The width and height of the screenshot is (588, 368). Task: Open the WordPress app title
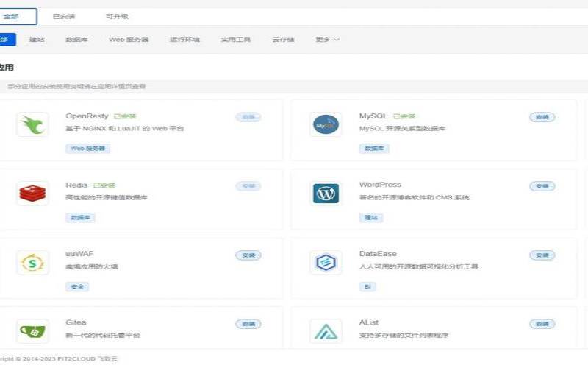[x=380, y=185]
